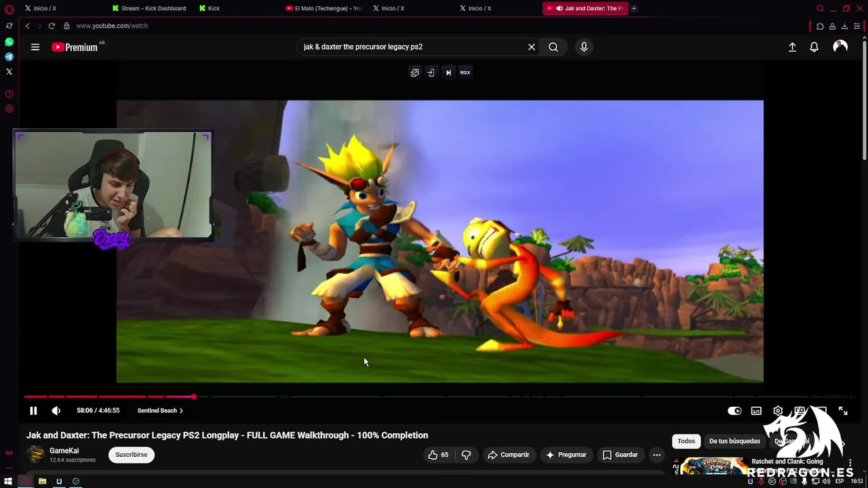Save the video with Guardar
This screenshot has width=868, height=488.
[620, 455]
